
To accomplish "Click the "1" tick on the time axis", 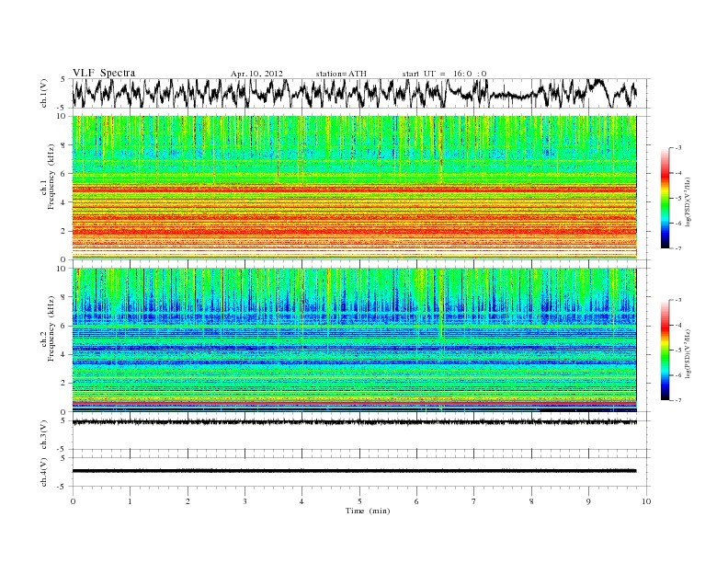I will pos(130,501).
